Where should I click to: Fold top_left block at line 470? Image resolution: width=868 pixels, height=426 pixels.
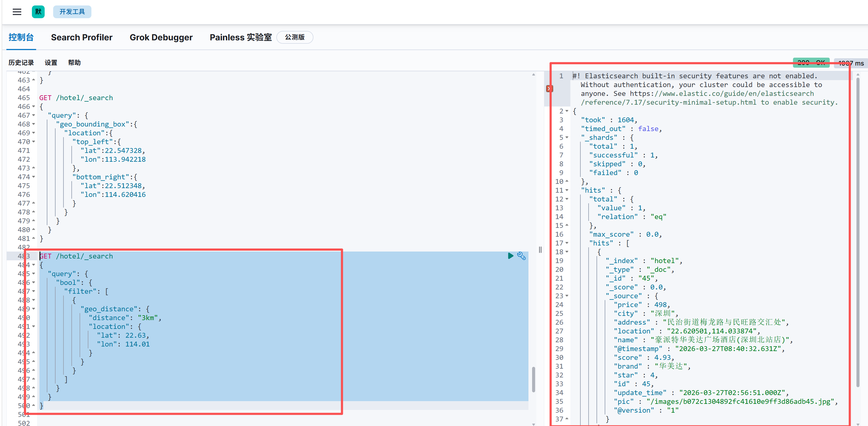[x=34, y=142]
